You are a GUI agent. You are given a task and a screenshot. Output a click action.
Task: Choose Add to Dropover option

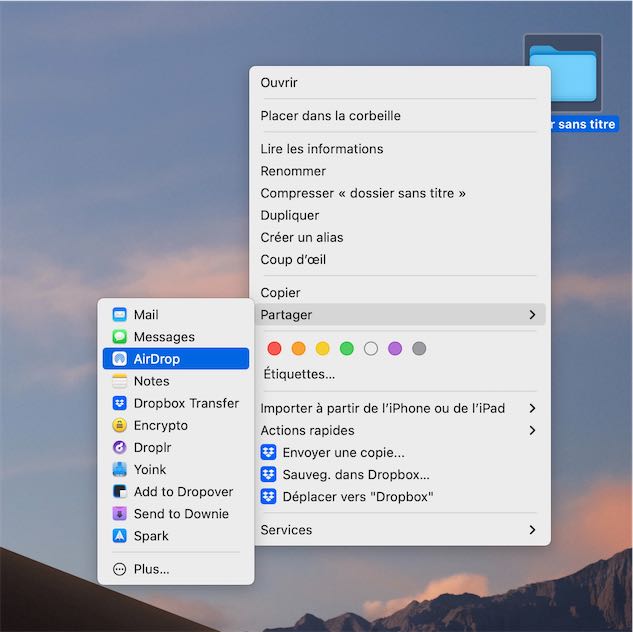click(x=176, y=492)
